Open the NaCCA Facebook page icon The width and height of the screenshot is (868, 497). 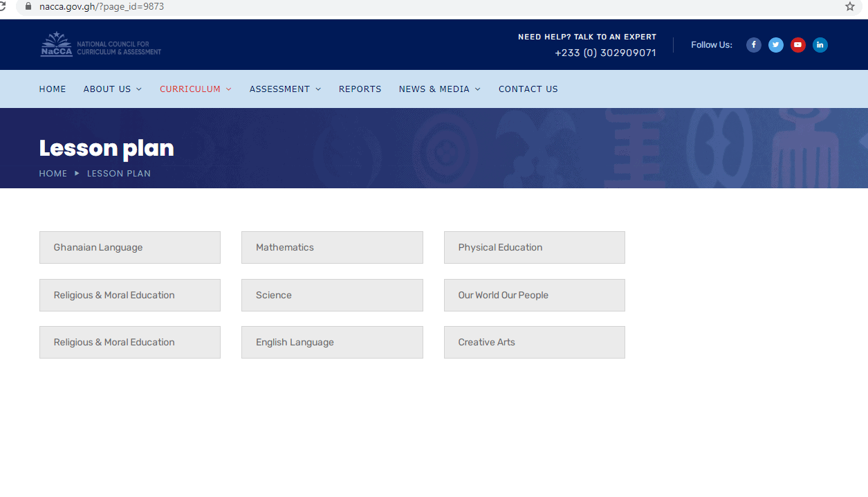754,45
